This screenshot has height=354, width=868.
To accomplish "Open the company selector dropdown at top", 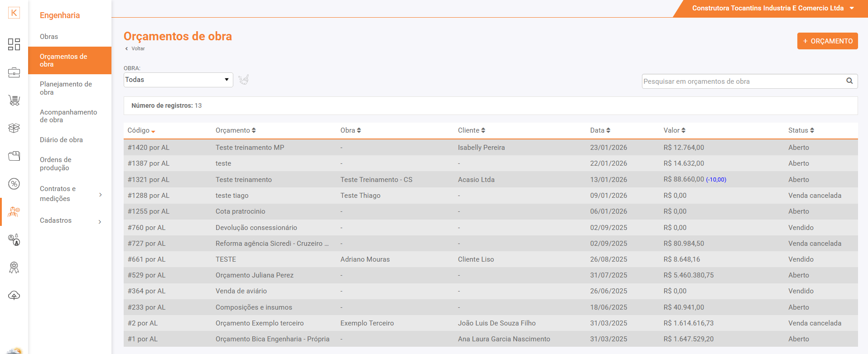I will pyautogui.click(x=772, y=8).
